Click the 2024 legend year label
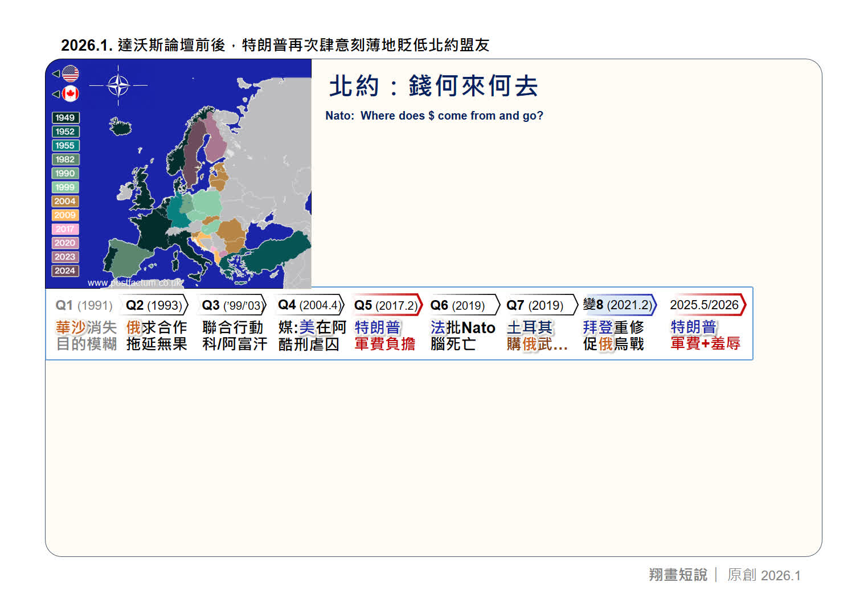The width and height of the screenshot is (868, 615). click(x=65, y=271)
